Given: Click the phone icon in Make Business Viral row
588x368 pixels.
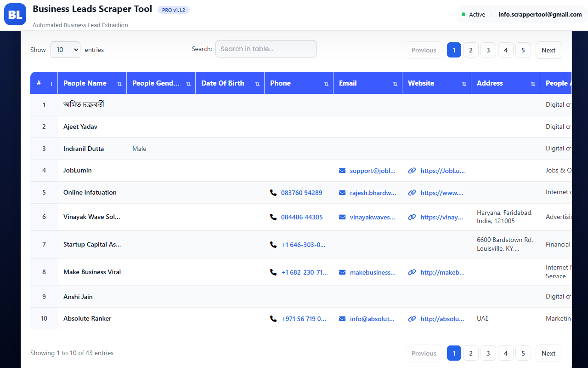Looking at the screenshot, I should point(273,272).
